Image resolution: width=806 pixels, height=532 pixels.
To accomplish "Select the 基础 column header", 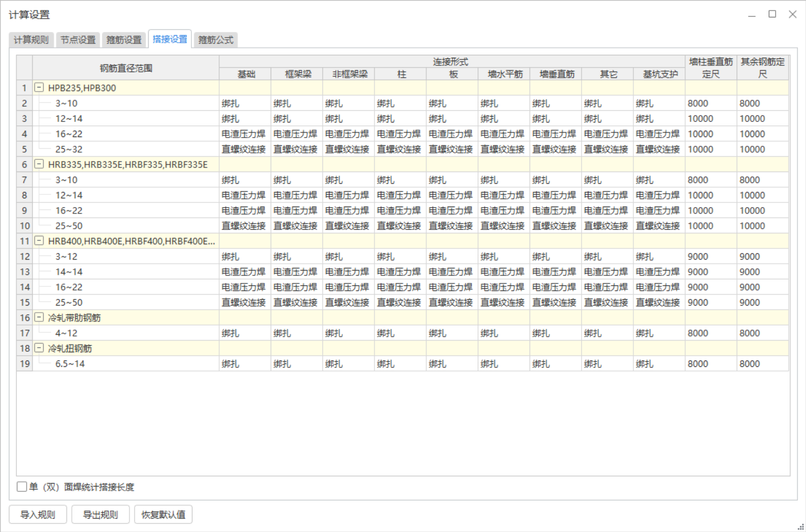I will coord(246,74).
